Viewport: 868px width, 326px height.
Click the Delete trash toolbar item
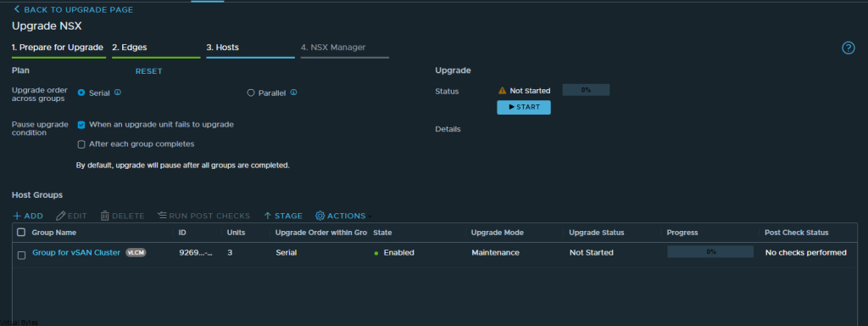pyautogui.click(x=122, y=216)
